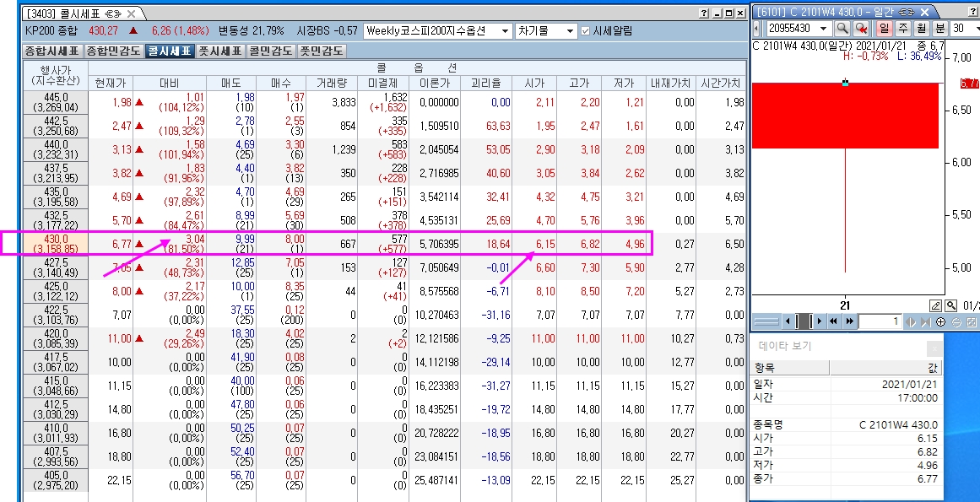Open the Weekly코스피200지수옵션 dropdown

click(505, 31)
